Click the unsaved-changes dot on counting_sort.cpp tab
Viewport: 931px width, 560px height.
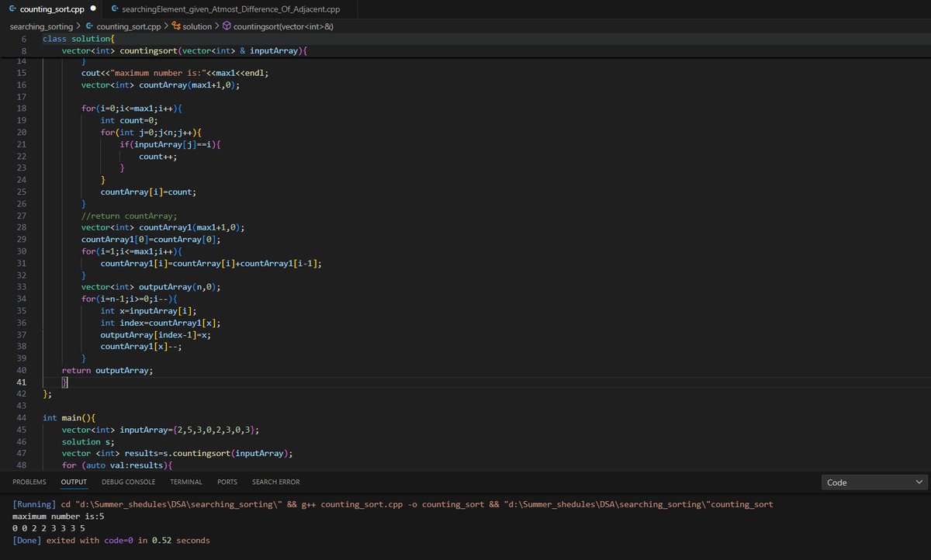pos(94,9)
